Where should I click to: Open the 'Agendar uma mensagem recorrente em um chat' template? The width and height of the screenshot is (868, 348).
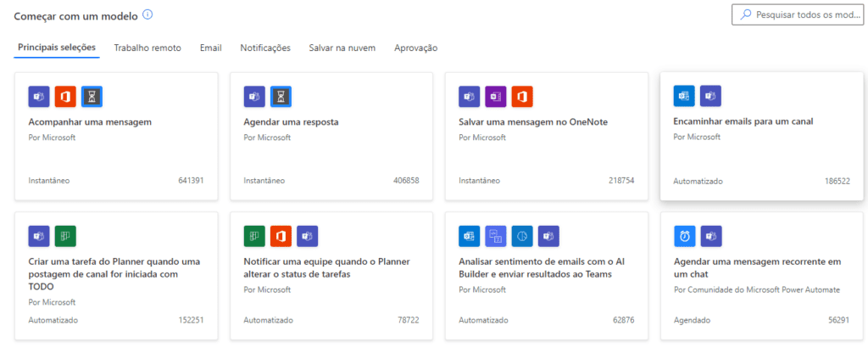tap(757, 267)
